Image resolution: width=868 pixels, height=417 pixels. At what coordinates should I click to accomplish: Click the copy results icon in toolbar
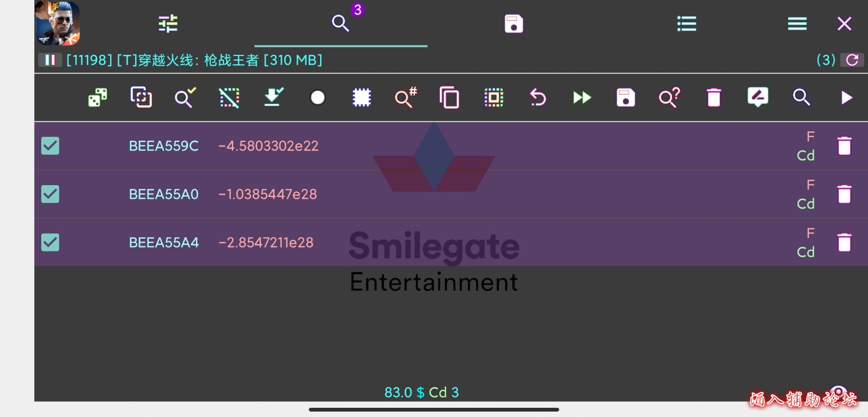(449, 98)
